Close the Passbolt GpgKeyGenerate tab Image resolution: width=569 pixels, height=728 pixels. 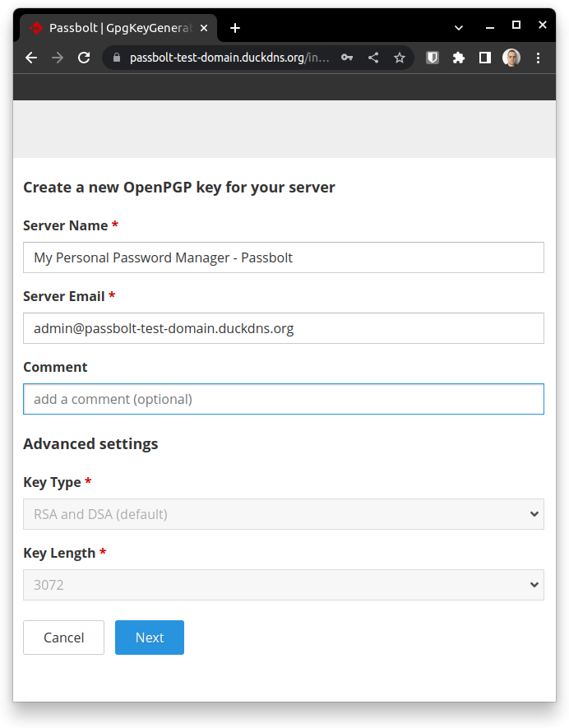click(x=204, y=28)
